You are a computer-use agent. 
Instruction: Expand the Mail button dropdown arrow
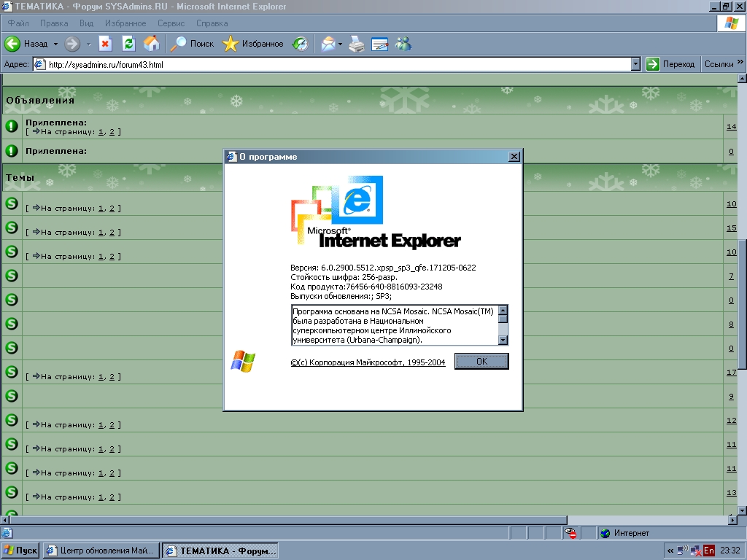pos(340,44)
